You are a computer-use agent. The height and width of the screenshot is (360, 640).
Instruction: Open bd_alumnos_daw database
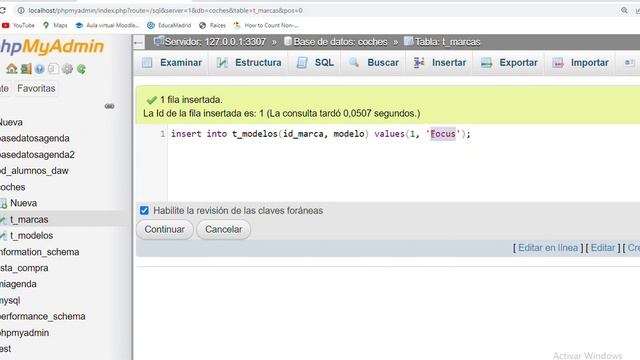(34, 171)
